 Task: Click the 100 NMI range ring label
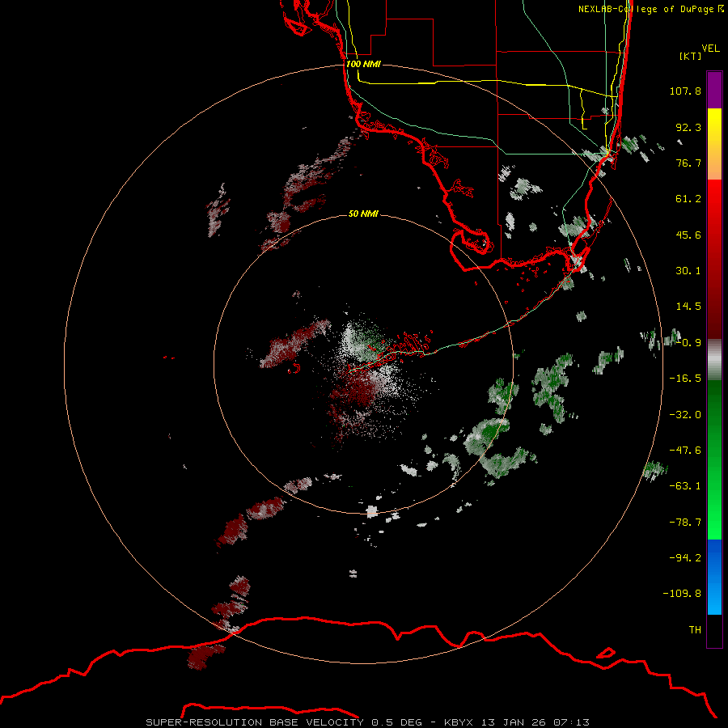tap(363, 64)
